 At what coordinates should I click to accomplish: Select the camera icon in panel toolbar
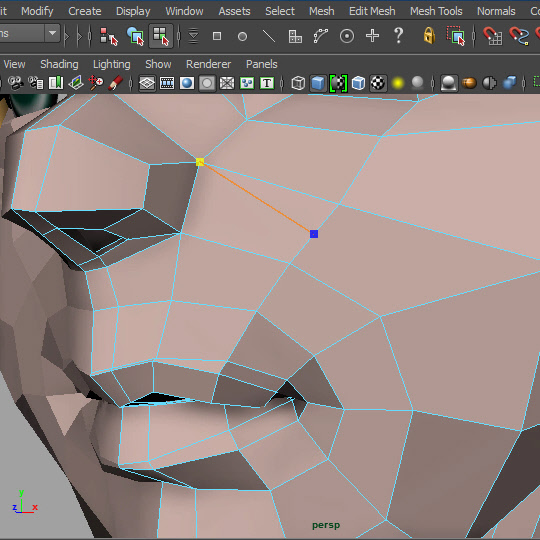[x=15, y=83]
